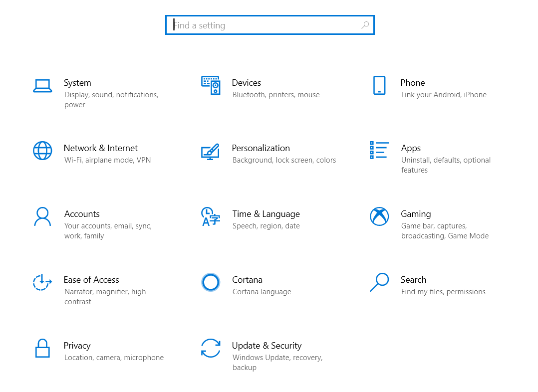The image size is (538, 392).
Task: Click 'Cortana language' description
Action: (x=262, y=292)
